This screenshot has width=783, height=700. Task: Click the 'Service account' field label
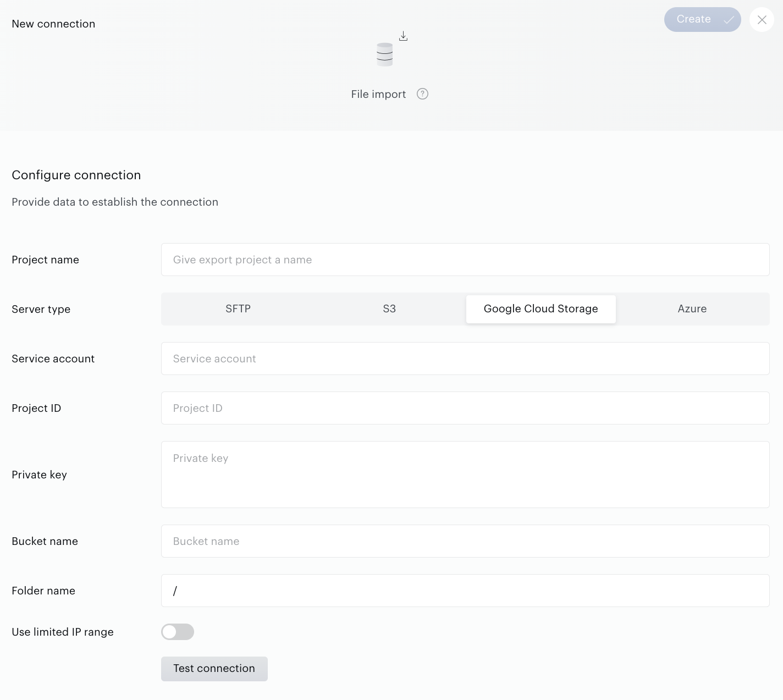click(53, 359)
